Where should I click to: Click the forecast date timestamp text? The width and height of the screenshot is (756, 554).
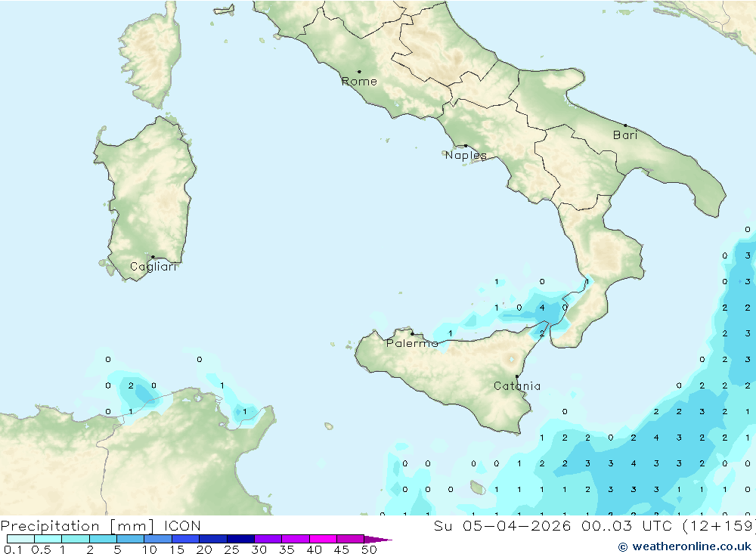pos(594,526)
